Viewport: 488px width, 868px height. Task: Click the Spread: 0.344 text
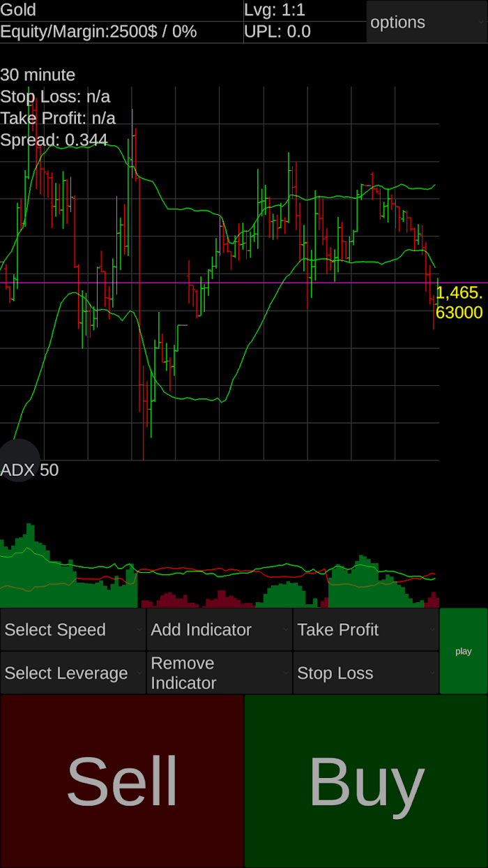click(x=54, y=140)
